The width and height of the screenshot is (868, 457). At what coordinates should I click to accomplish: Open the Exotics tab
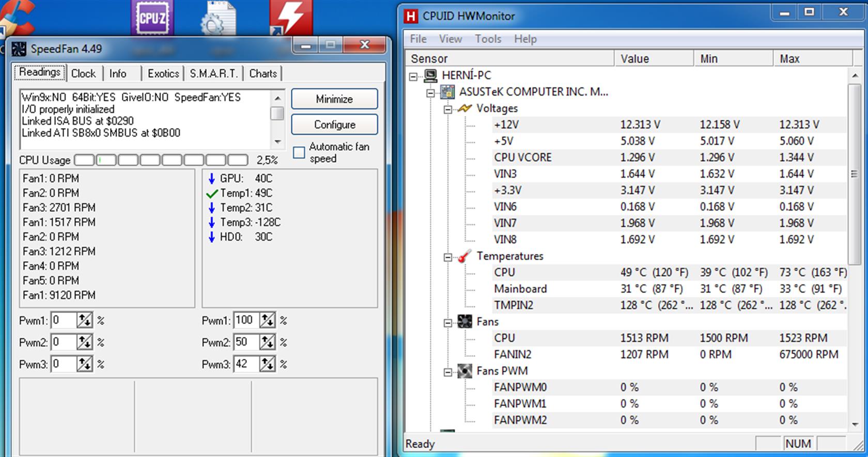click(163, 73)
